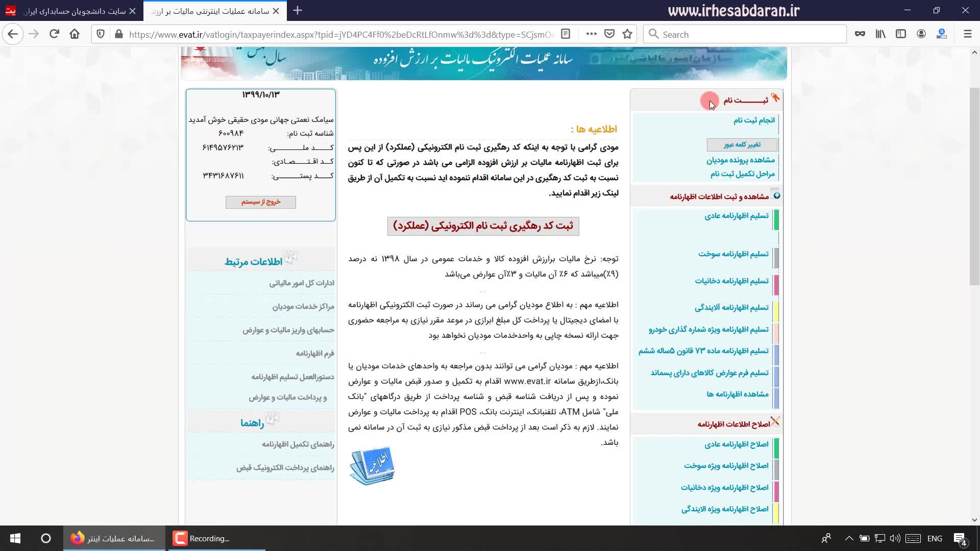Toggle reader view icon in address bar
This screenshot has width=980, height=551.
[566, 34]
